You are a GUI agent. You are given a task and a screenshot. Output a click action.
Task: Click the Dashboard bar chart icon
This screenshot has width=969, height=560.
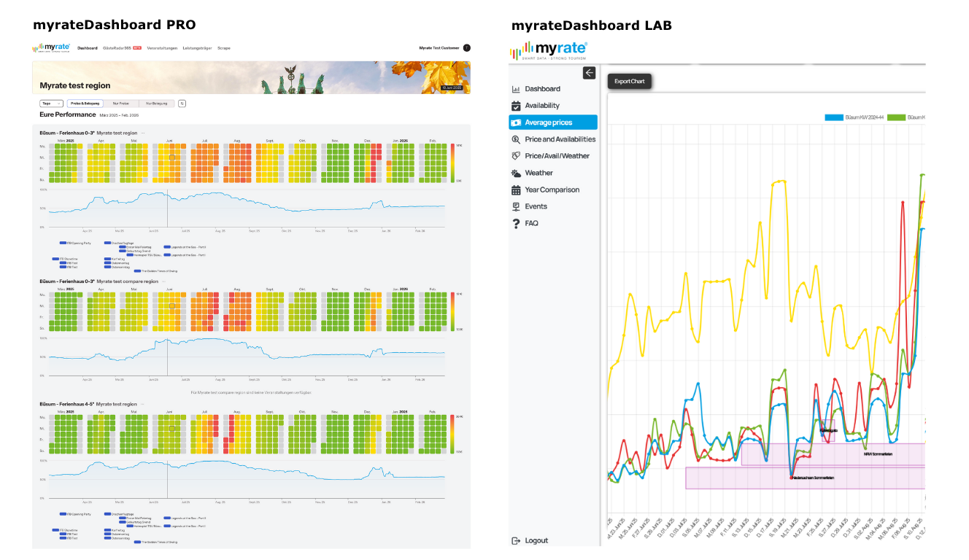[x=516, y=89]
